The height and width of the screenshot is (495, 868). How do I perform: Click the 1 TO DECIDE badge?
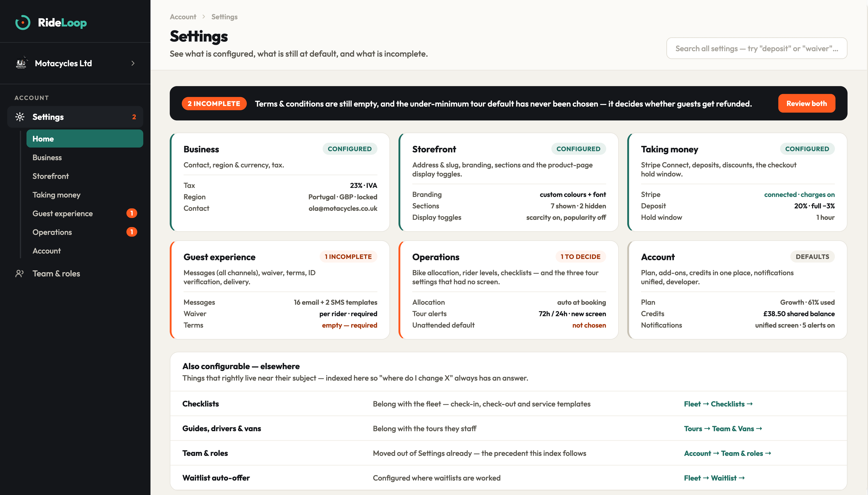click(581, 257)
